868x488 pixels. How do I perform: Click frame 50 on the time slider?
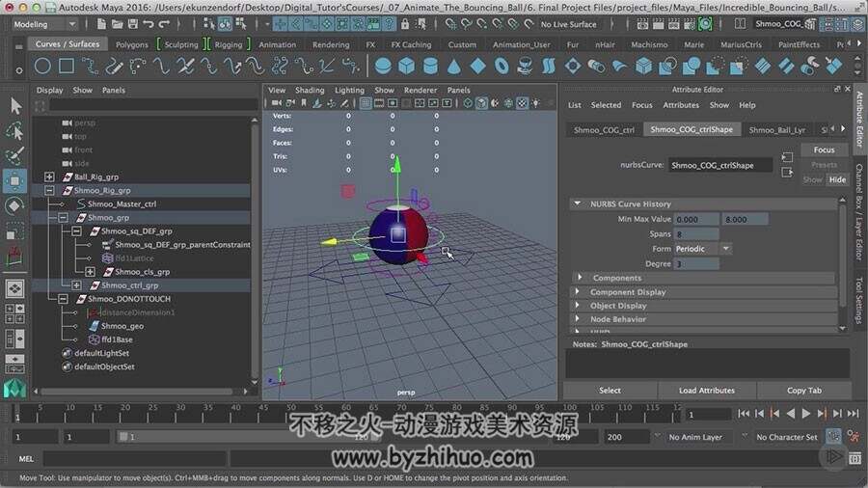[290, 414]
